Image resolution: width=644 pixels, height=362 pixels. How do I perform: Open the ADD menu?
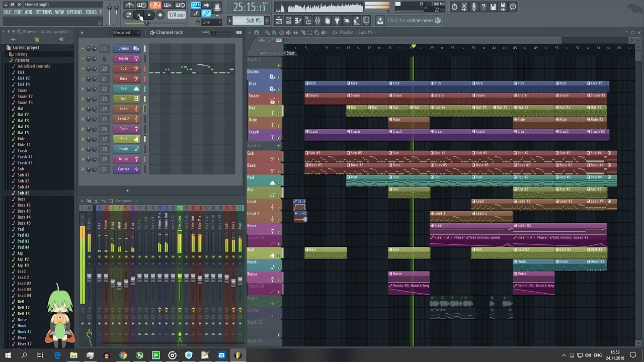pyautogui.click(x=29, y=12)
